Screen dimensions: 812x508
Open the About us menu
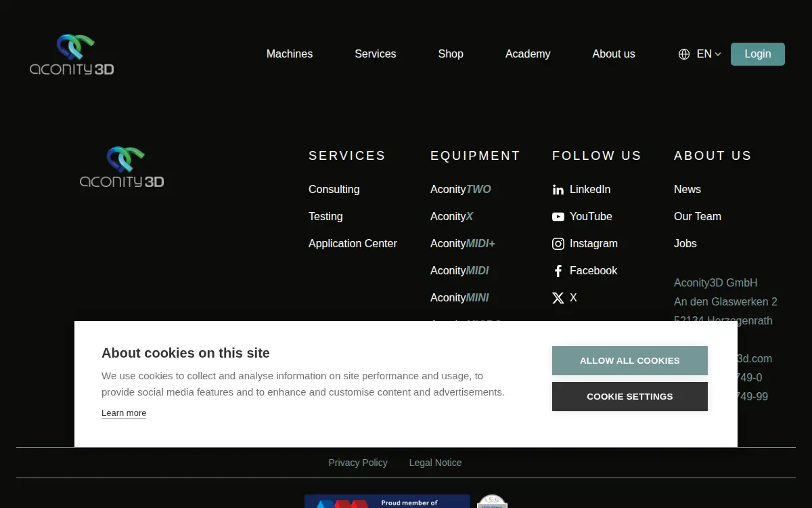pos(614,54)
